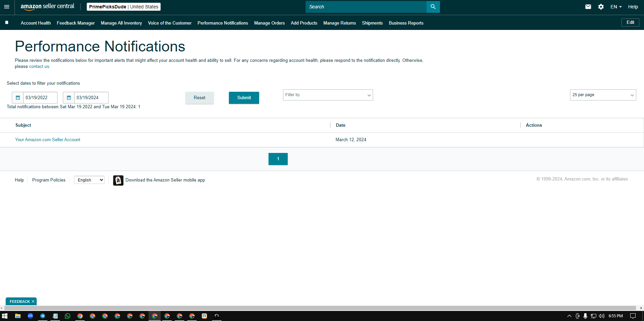
Task: Click the microphone tray icon
Action: pos(586,316)
